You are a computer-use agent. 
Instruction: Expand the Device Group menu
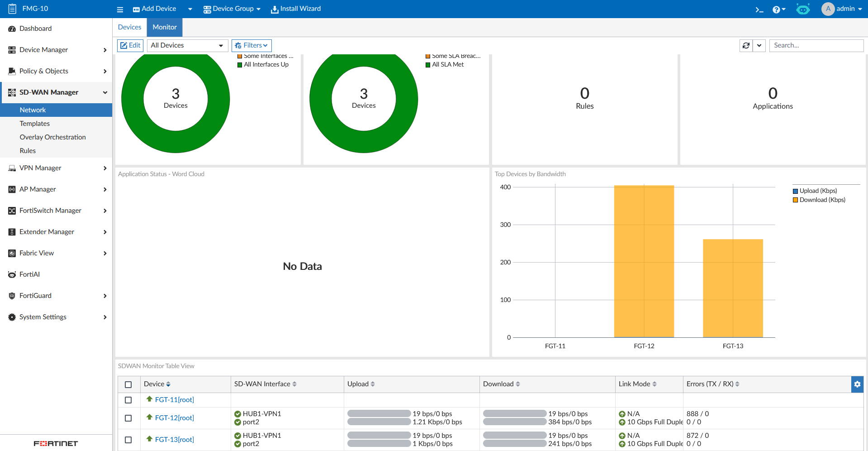click(232, 9)
